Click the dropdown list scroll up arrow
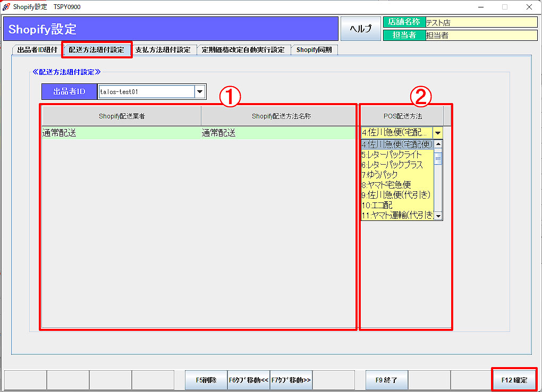This screenshot has height=392, width=542. [x=438, y=144]
